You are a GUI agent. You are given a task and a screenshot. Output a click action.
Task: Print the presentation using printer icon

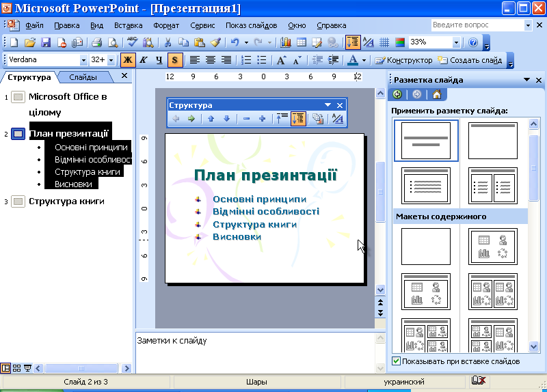point(96,42)
